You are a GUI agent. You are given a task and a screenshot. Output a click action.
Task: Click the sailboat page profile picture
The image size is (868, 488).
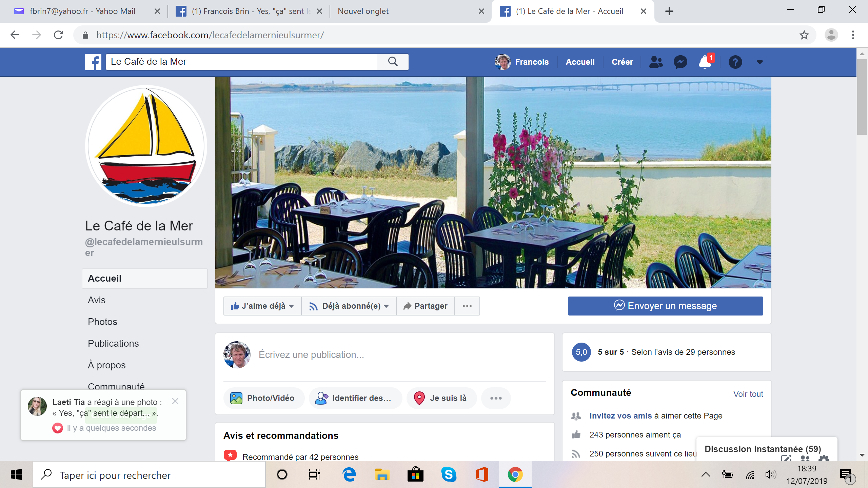(146, 146)
